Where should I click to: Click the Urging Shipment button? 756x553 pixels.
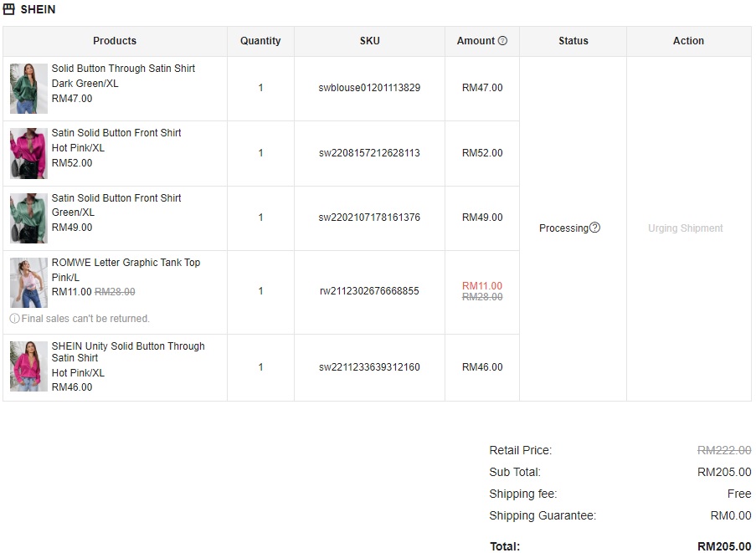pyautogui.click(x=685, y=228)
